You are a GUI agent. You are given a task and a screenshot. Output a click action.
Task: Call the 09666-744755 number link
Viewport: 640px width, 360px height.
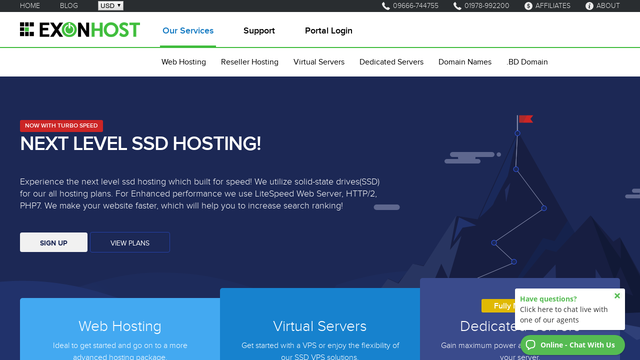pyautogui.click(x=416, y=6)
